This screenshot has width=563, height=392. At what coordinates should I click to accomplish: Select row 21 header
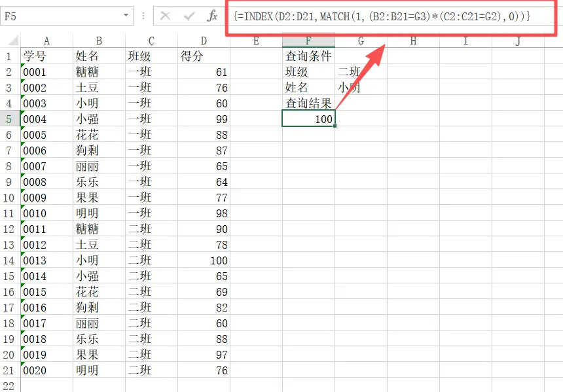click(9, 370)
